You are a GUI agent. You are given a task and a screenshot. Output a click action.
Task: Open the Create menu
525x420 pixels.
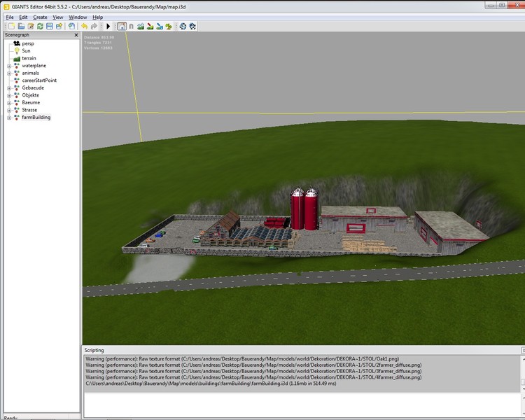pyautogui.click(x=40, y=17)
